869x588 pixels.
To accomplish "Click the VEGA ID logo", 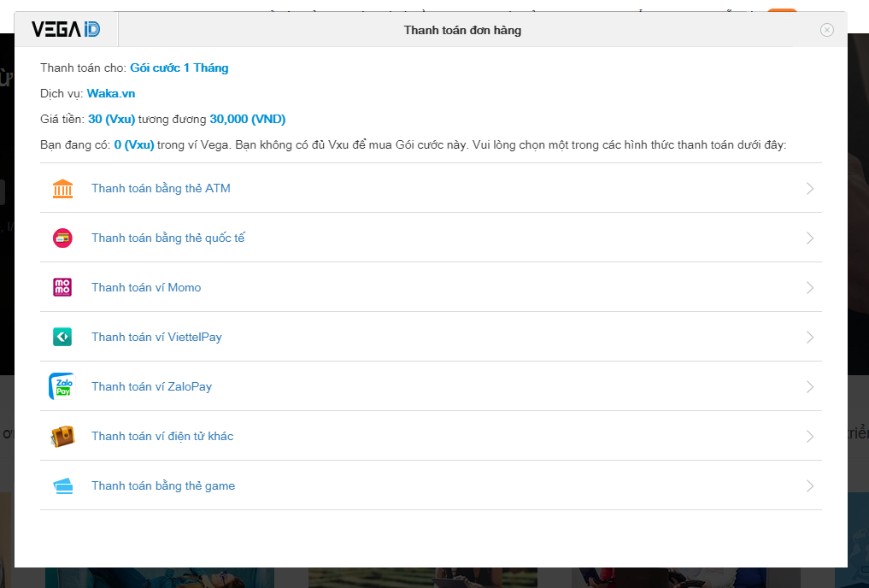I will click(66, 29).
